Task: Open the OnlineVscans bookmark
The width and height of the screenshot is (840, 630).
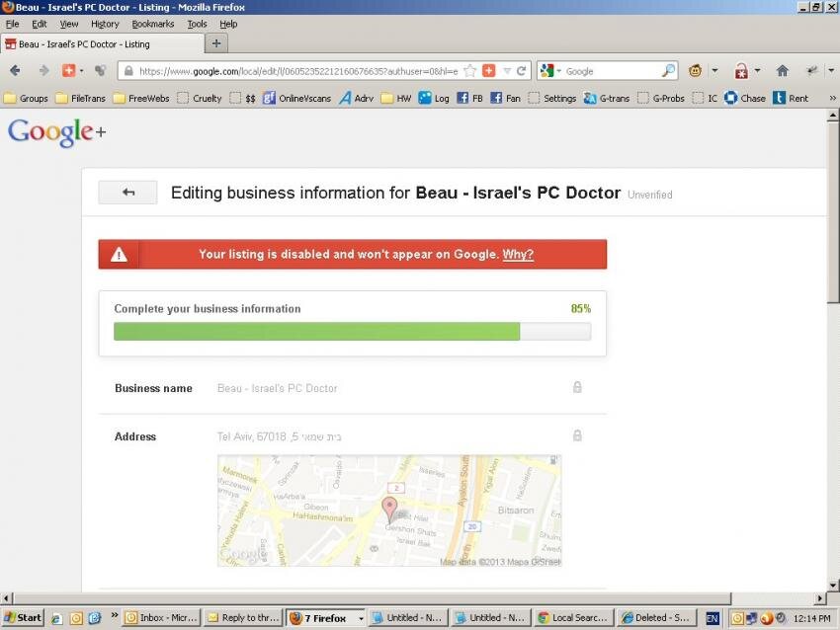Action: [296, 99]
